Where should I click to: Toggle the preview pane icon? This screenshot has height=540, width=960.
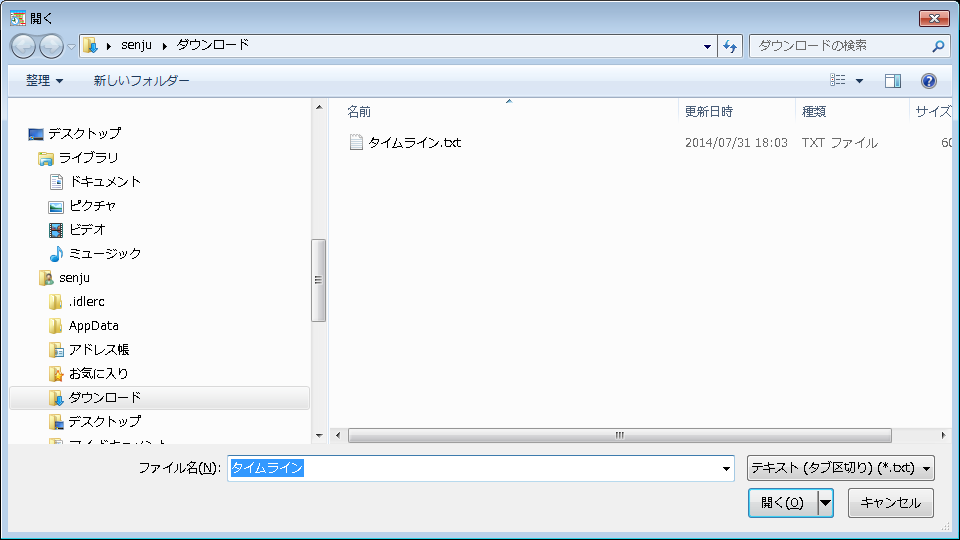tap(893, 81)
